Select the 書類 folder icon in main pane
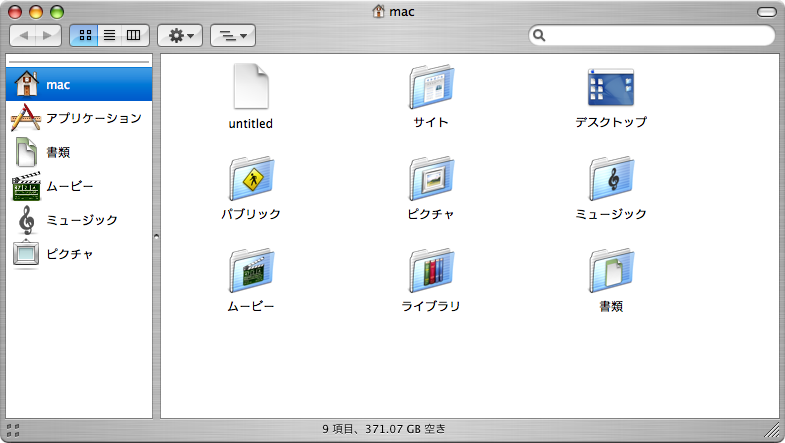The height and width of the screenshot is (443, 785). click(x=611, y=270)
